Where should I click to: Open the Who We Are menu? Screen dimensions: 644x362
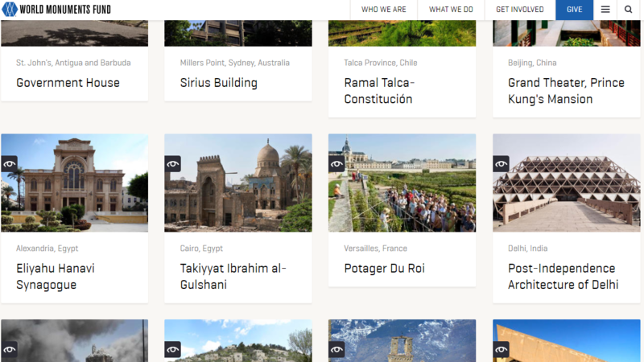coord(383,10)
